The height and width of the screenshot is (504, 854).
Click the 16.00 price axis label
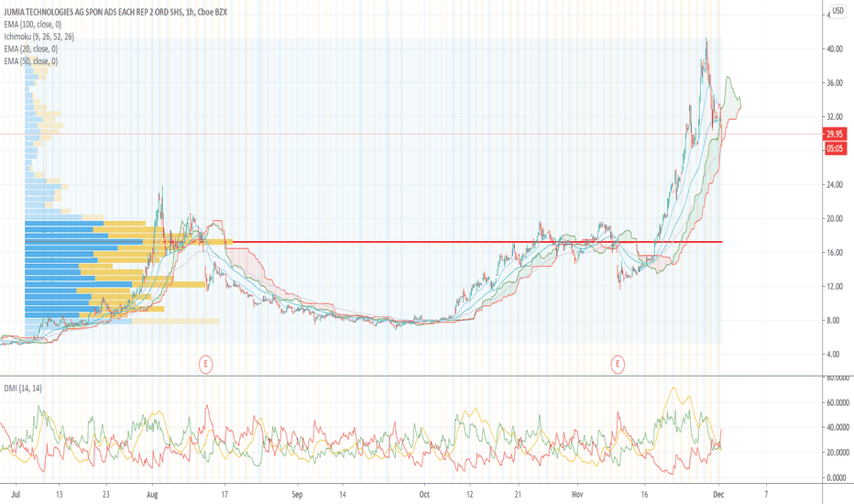click(x=835, y=252)
